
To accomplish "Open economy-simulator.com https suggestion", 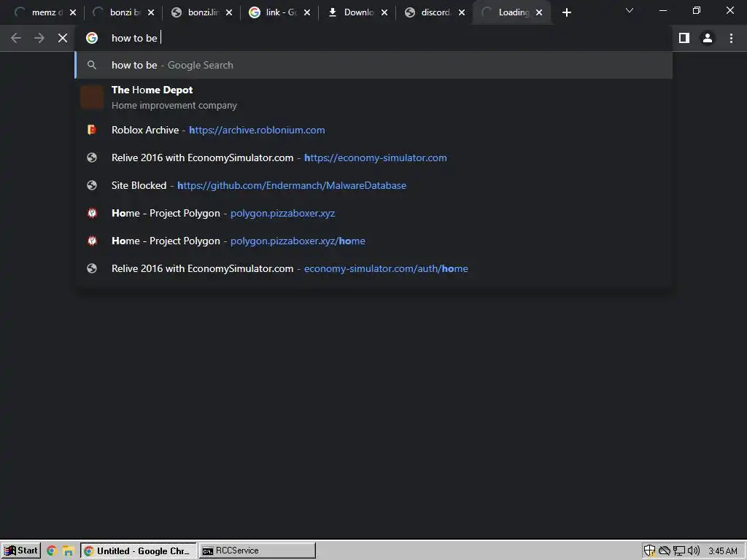I will tap(373, 157).
